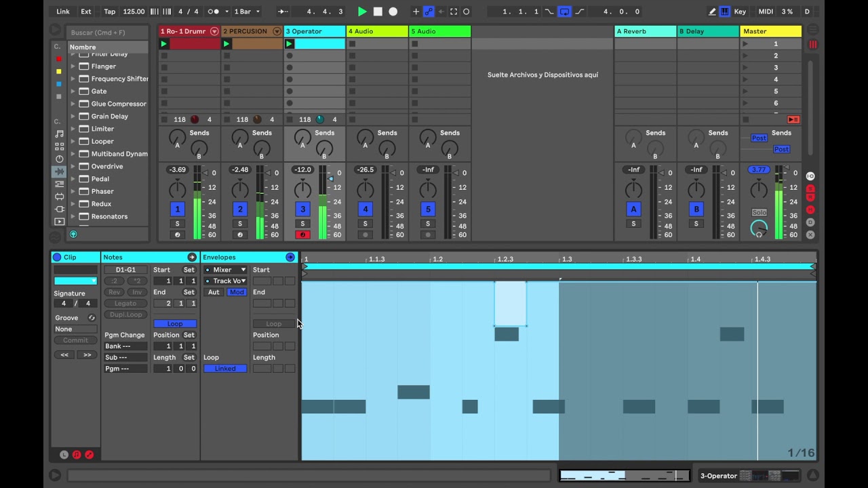Viewport: 868px width, 488px height.
Task: Open the Sounds category music-note icon in the browser
Action: [60, 134]
